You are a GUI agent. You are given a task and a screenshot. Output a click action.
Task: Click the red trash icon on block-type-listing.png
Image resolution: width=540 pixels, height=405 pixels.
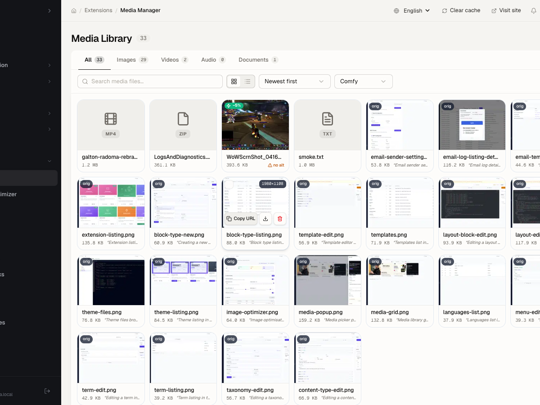280,219
